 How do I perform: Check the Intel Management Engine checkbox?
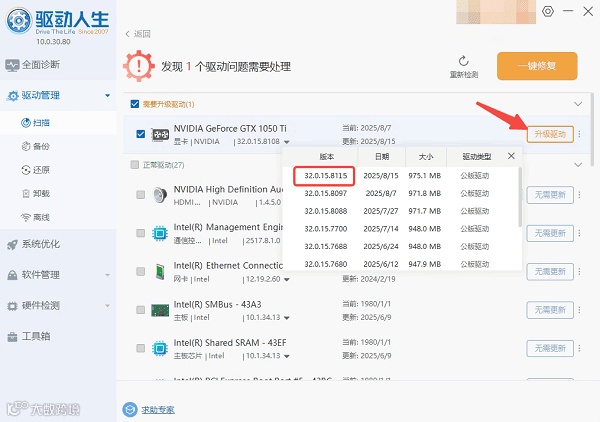point(140,233)
